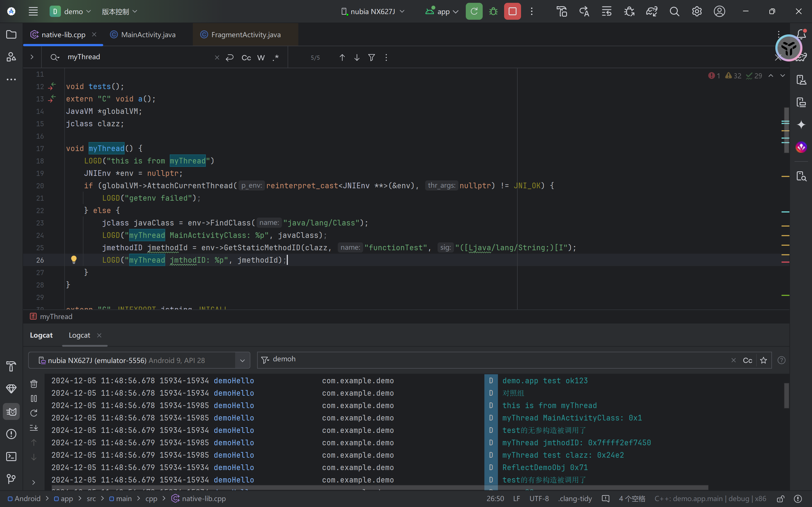
Task: Open Build Variants hammer tool window
Action: (11, 366)
